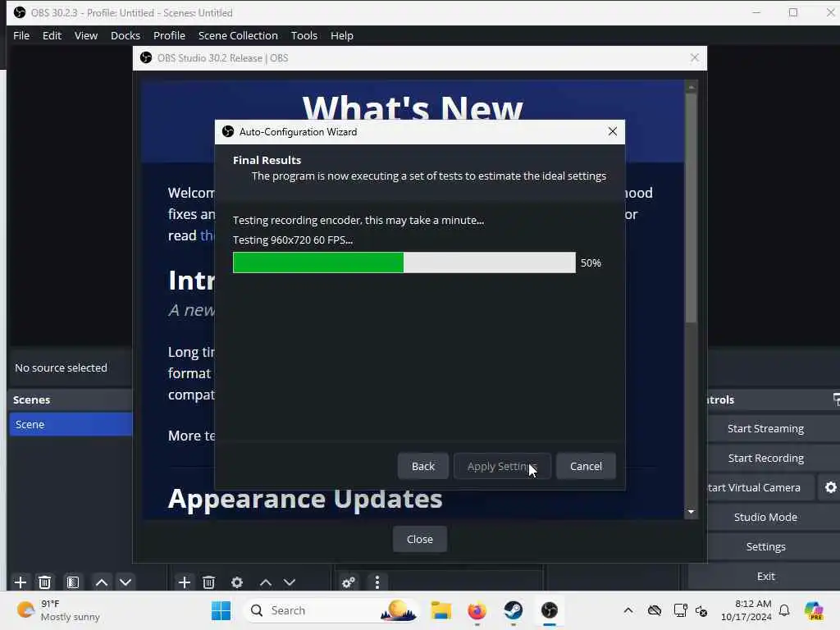The width and height of the screenshot is (840, 630).
Task: Click Apply Settings in the wizard
Action: [x=502, y=466]
